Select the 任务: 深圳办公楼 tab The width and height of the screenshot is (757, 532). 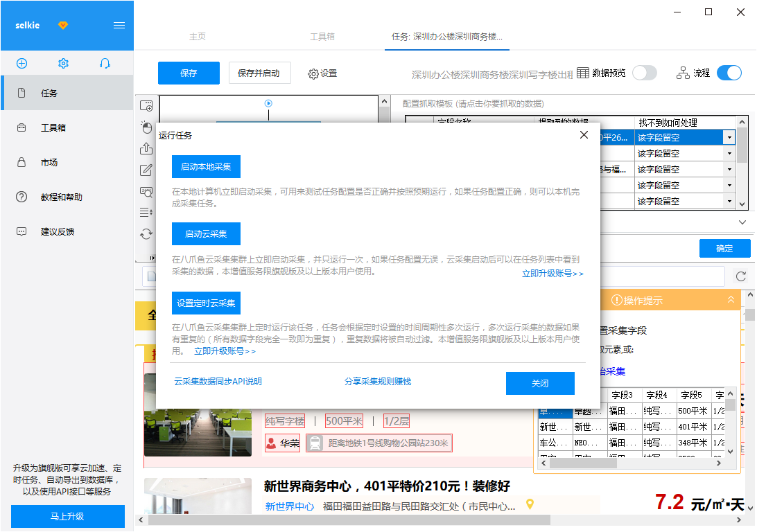point(447,37)
